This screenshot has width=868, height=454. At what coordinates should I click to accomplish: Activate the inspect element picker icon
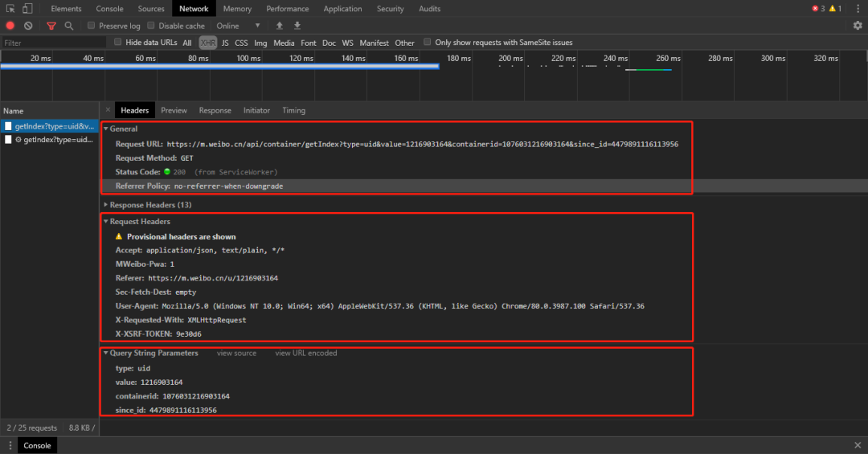tap(10, 8)
